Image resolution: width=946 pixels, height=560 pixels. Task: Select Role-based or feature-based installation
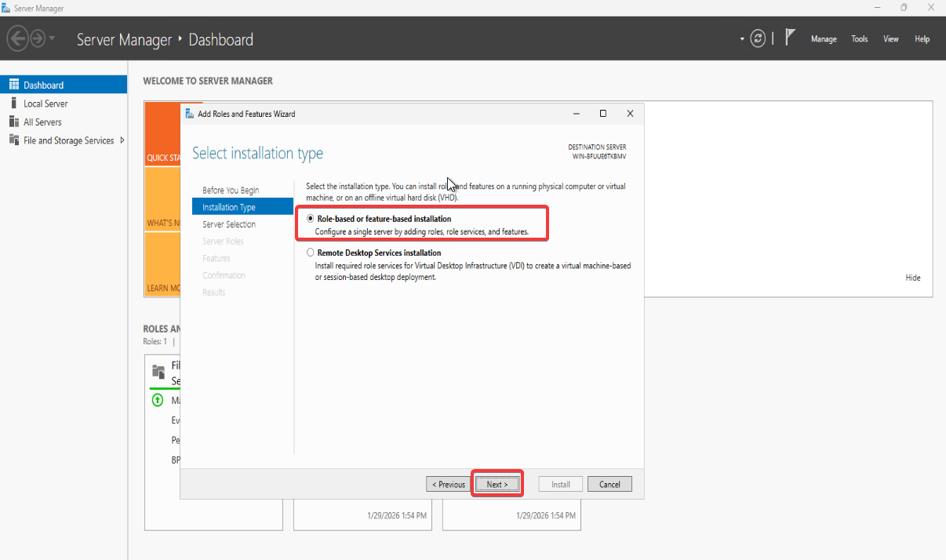click(x=311, y=219)
